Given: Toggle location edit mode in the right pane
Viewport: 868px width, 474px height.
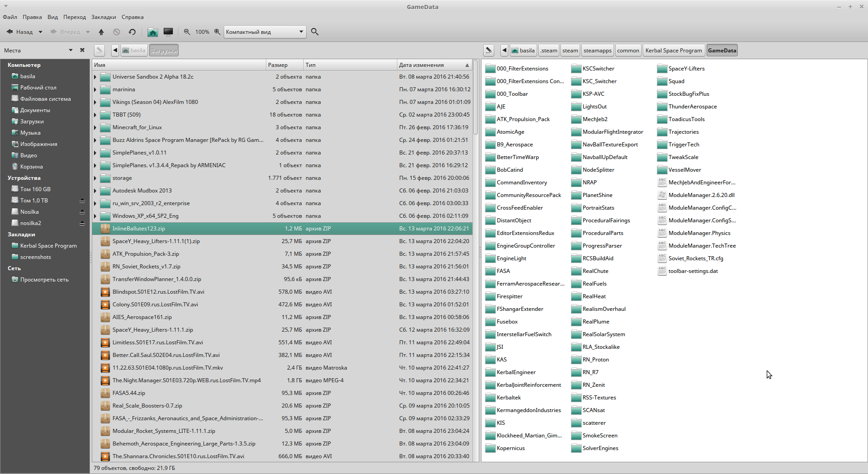Looking at the screenshot, I should (x=489, y=51).
